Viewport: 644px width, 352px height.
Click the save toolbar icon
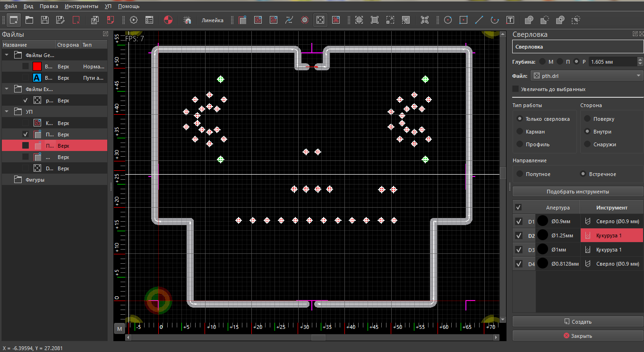(x=45, y=20)
